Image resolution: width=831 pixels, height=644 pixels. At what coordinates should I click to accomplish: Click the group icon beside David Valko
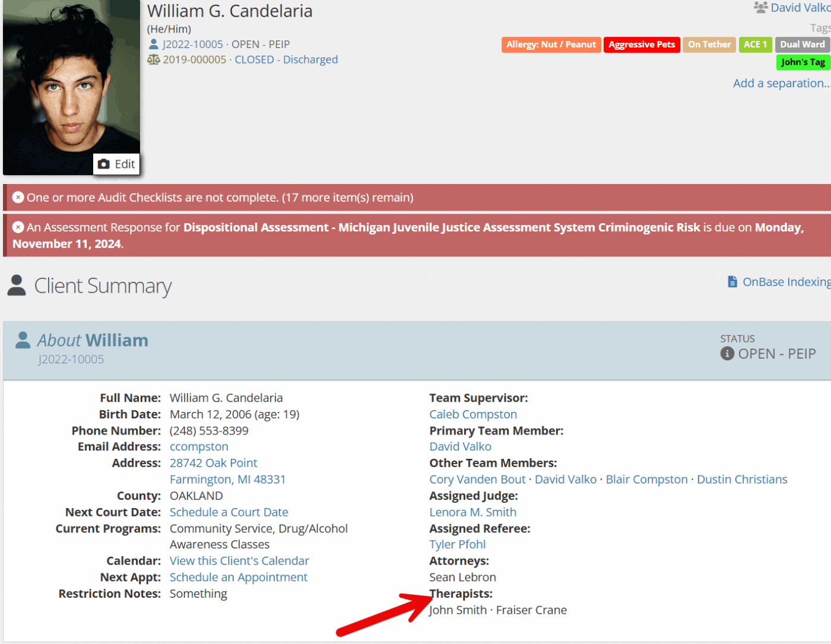[760, 8]
